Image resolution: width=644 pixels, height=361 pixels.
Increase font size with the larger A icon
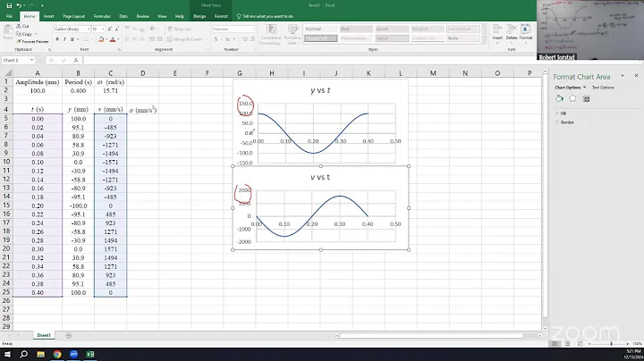(110, 29)
